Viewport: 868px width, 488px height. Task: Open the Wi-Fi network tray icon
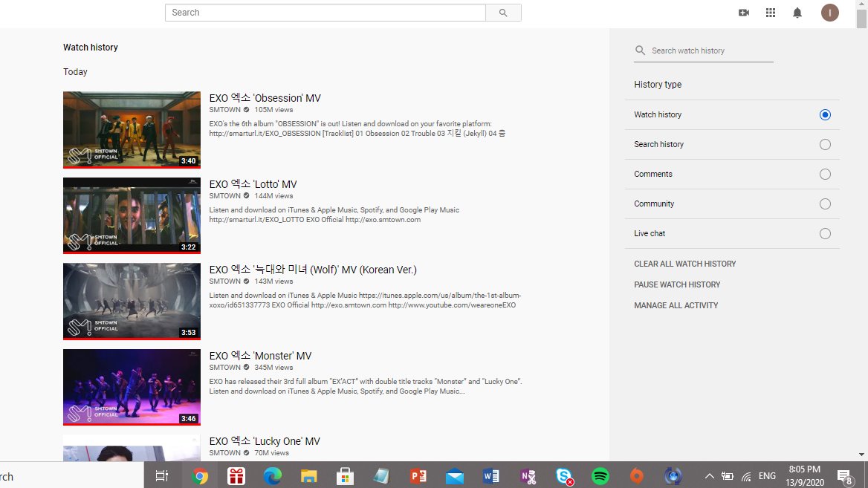[x=747, y=476]
